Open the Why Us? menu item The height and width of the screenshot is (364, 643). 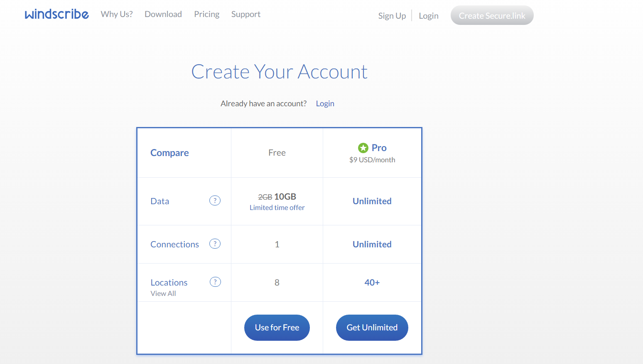[117, 14]
